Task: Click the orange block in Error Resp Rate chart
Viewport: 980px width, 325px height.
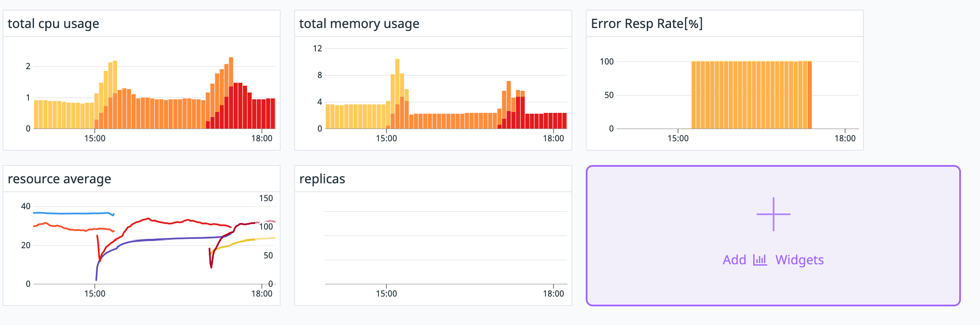Action: [x=751, y=95]
